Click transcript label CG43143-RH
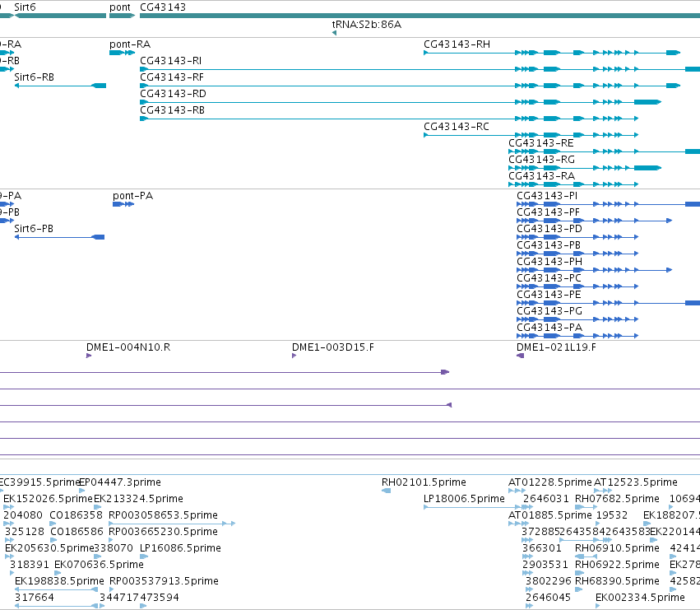The image size is (700, 610). [x=457, y=44]
